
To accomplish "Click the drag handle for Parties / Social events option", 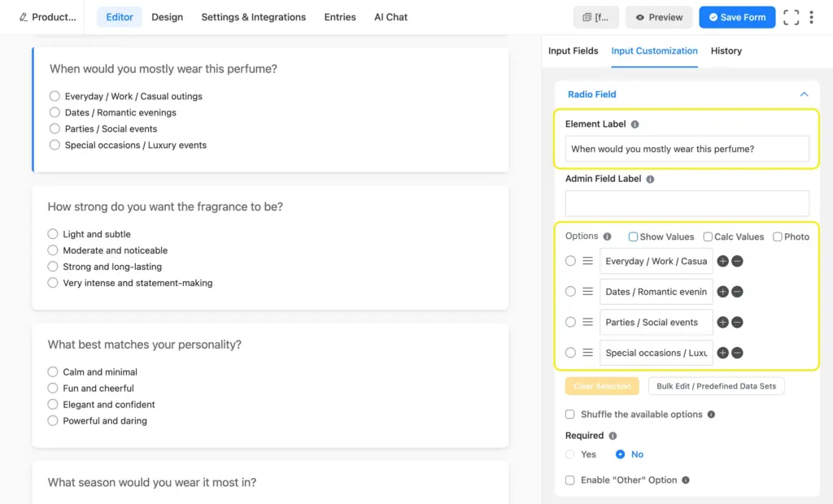I will click(587, 322).
